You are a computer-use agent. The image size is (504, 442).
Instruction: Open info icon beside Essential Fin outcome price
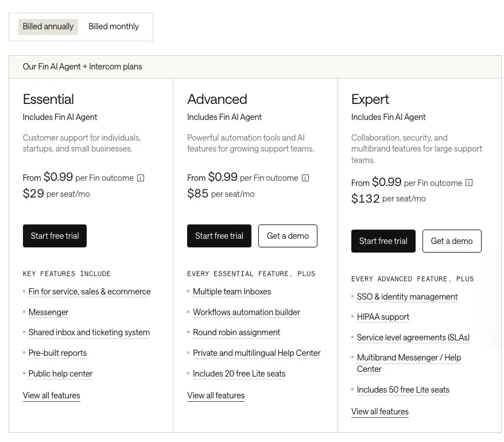141,178
